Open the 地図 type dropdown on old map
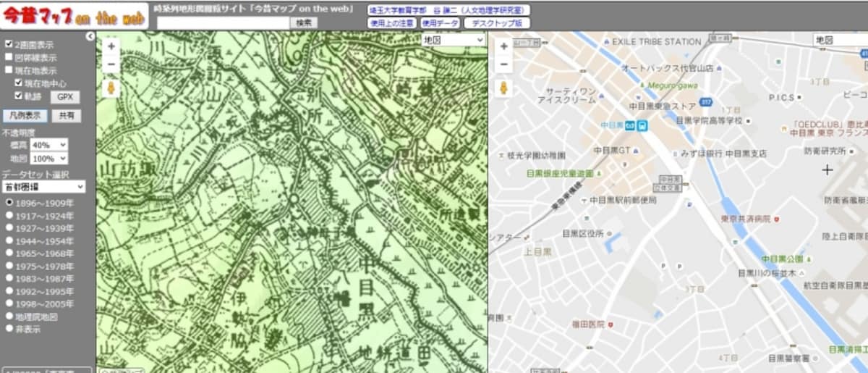Viewport: 868px width, 373px height. (454, 40)
